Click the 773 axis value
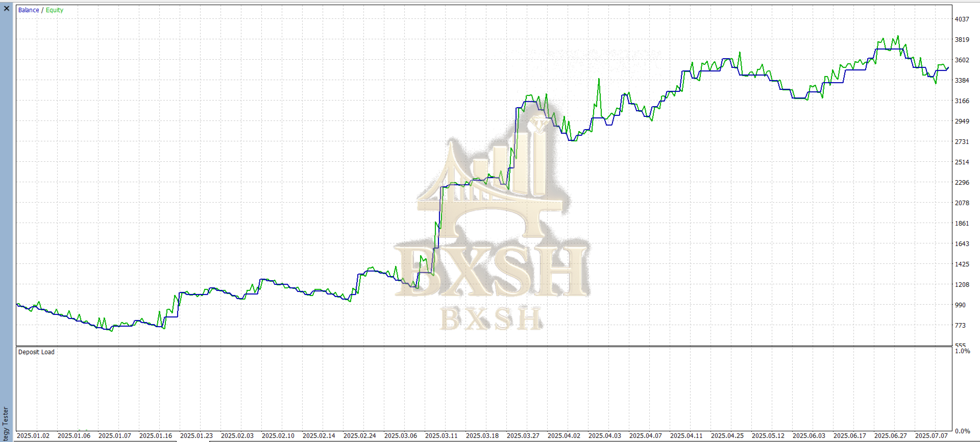 [x=961, y=326]
